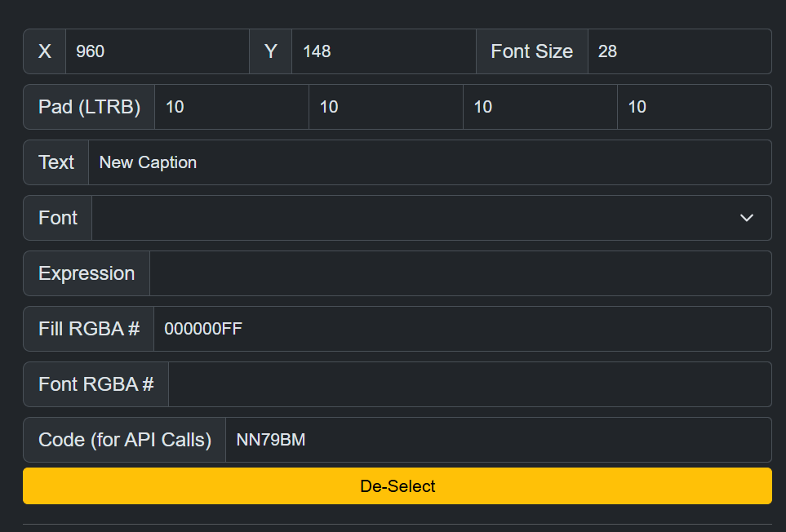Click the left padding input field
786x532 pixels.
click(x=232, y=107)
